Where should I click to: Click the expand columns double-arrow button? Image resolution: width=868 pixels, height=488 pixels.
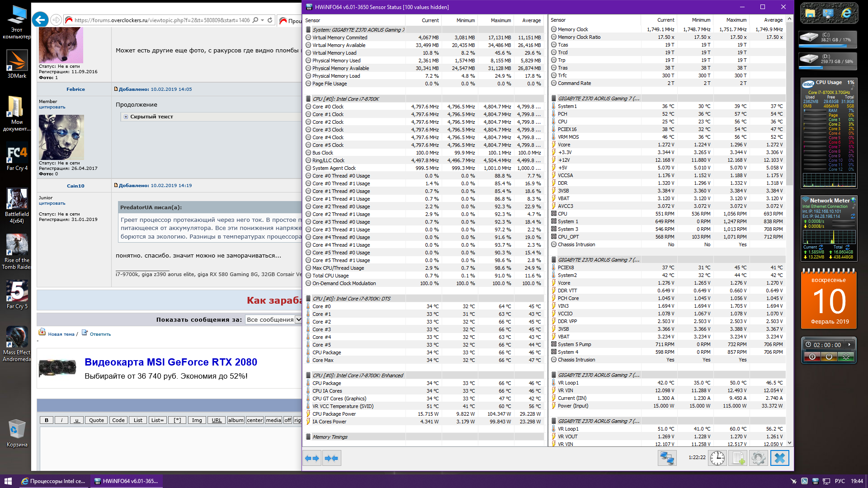pyautogui.click(x=312, y=458)
